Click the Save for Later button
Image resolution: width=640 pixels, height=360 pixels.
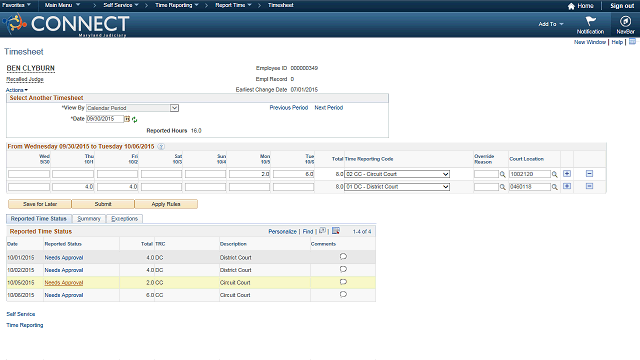pos(40,204)
